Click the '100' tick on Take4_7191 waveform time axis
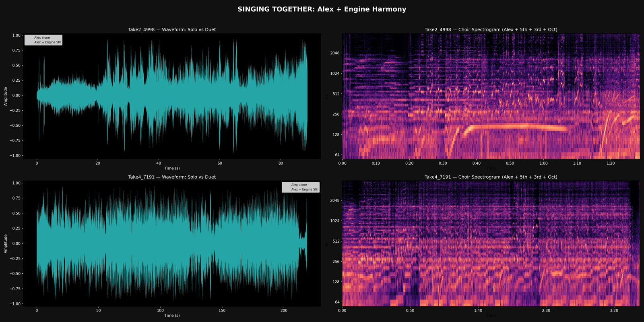The image size is (644, 322). pos(160,310)
